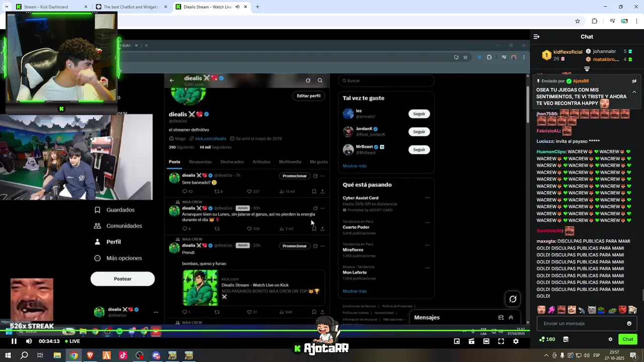This screenshot has width=644, height=362.
Task: Open 'Guardados' in Twitter sidebar
Action: tap(115, 210)
